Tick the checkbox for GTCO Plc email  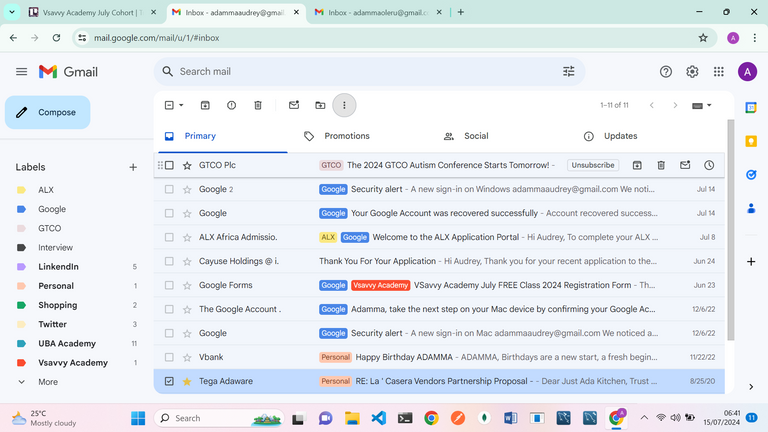pos(169,166)
